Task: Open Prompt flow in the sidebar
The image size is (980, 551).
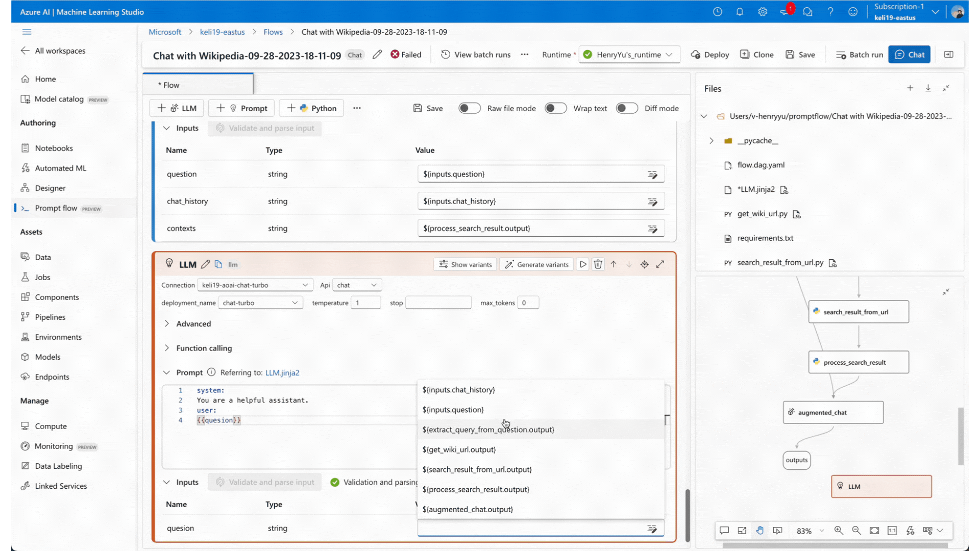Action: pyautogui.click(x=56, y=208)
